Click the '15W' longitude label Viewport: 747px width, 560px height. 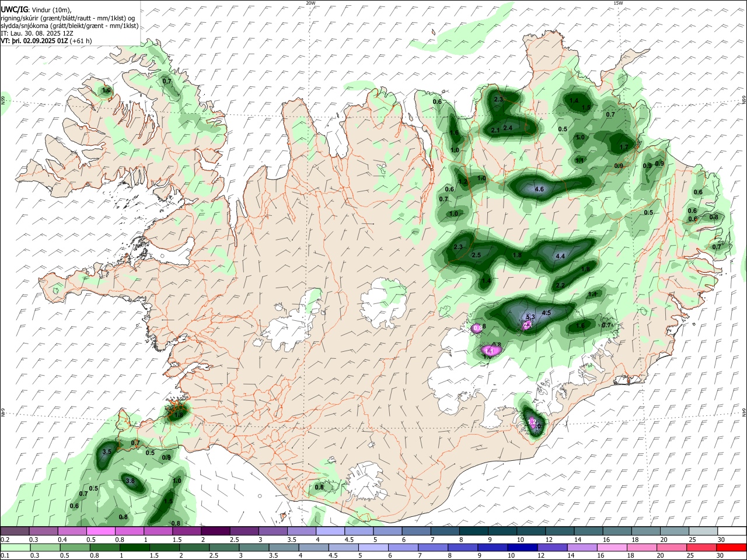[x=618, y=3]
